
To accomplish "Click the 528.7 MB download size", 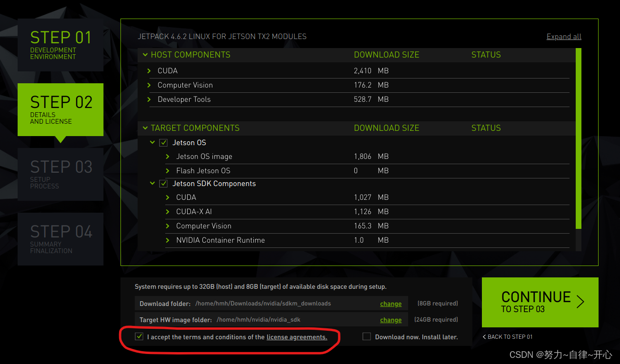I will (x=371, y=99).
